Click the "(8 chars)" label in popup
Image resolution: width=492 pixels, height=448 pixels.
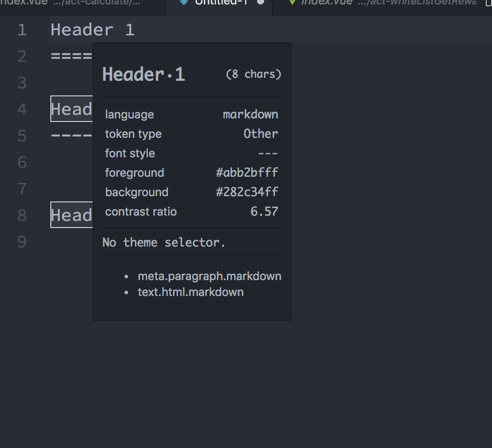point(254,74)
